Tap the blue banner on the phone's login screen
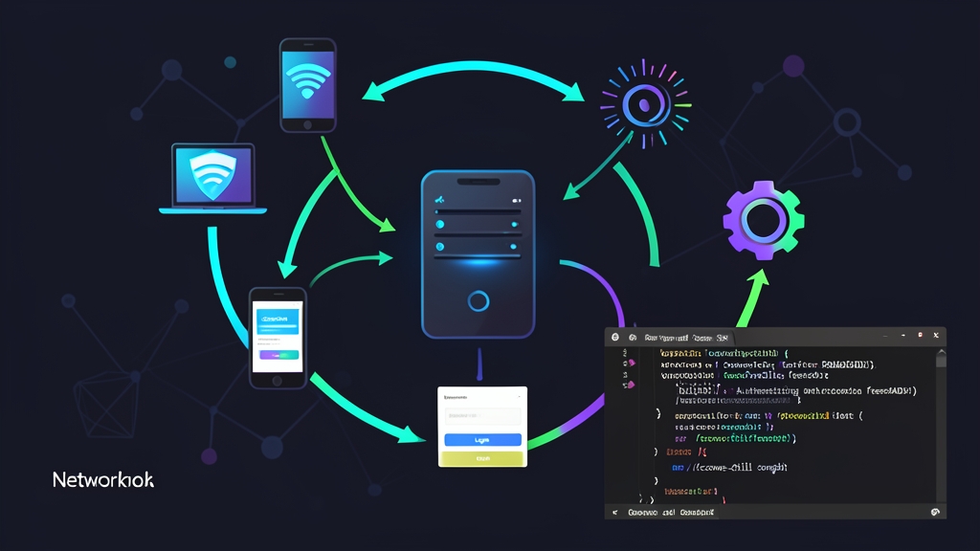The image size is (980, 551). [x=278, y=321]
